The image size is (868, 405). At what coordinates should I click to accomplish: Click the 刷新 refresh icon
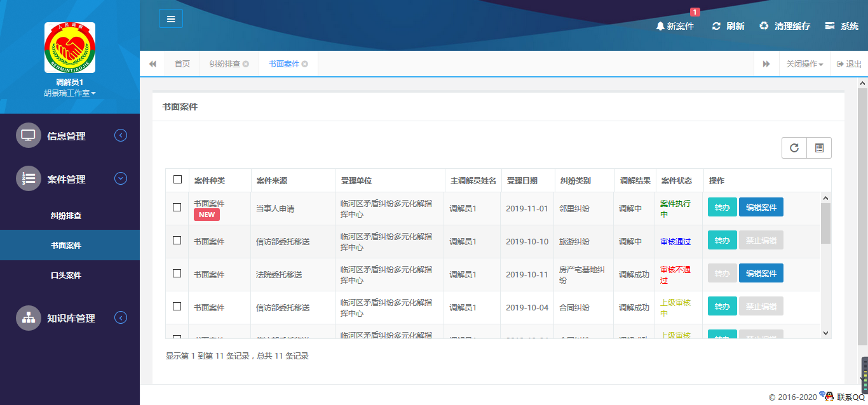click(717, 26)
